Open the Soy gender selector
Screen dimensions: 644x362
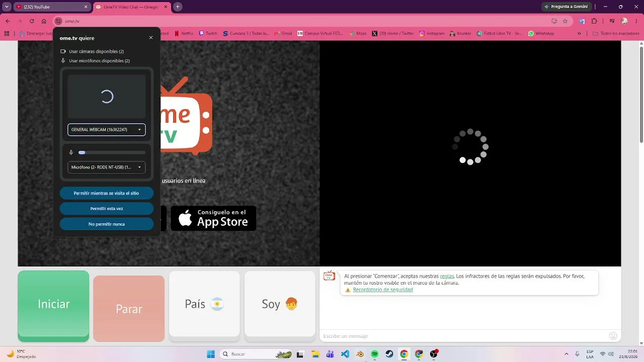point(280,304)
